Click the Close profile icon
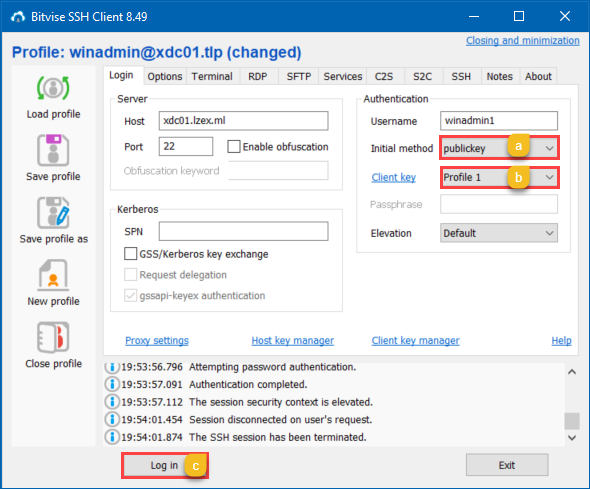590x489 pixels. point(53,337)
